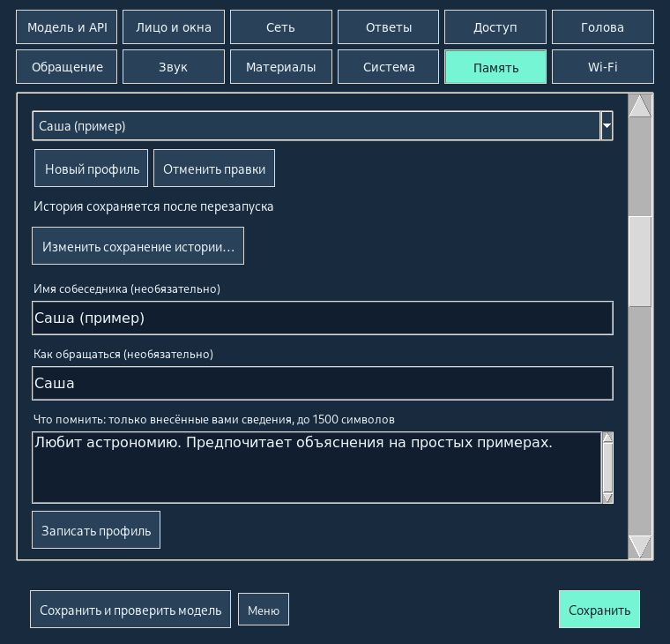Image resolution: width=670 pixels, height=644 pixels.
Task: Click the profile dropdown arrow
Action: [x=607, y=126]
